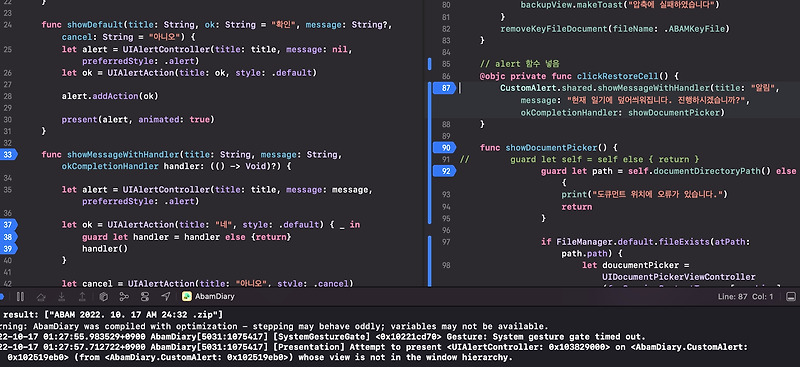Click line number 35 in left gutter

click(8, 190)
